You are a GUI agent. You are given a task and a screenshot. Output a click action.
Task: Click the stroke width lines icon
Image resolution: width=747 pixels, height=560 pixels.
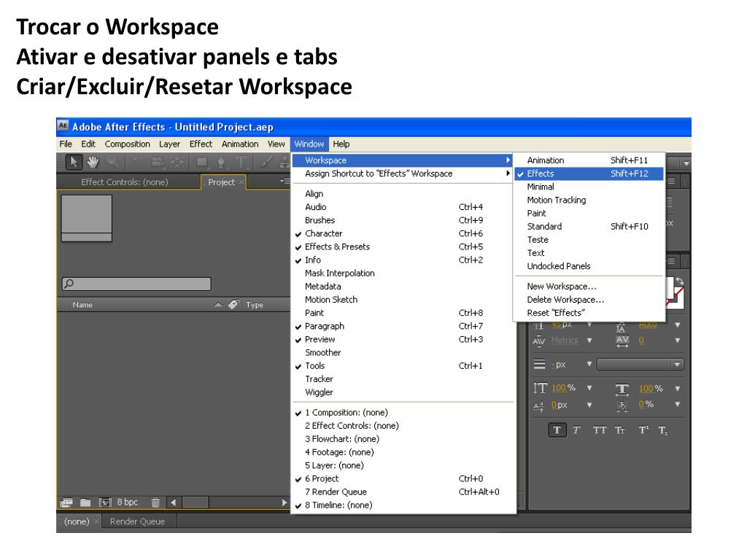[x=539, y=365]
